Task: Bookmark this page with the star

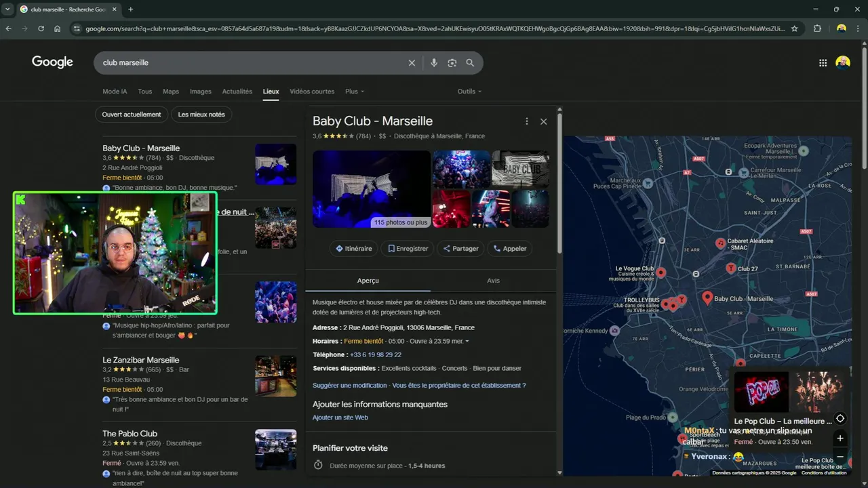Action: click(795, 28)
